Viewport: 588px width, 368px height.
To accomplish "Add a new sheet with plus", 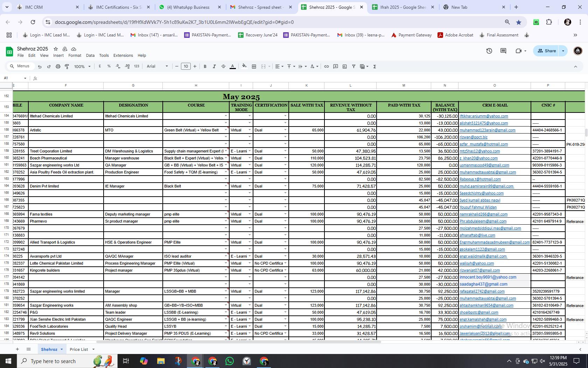I will 17,349.
